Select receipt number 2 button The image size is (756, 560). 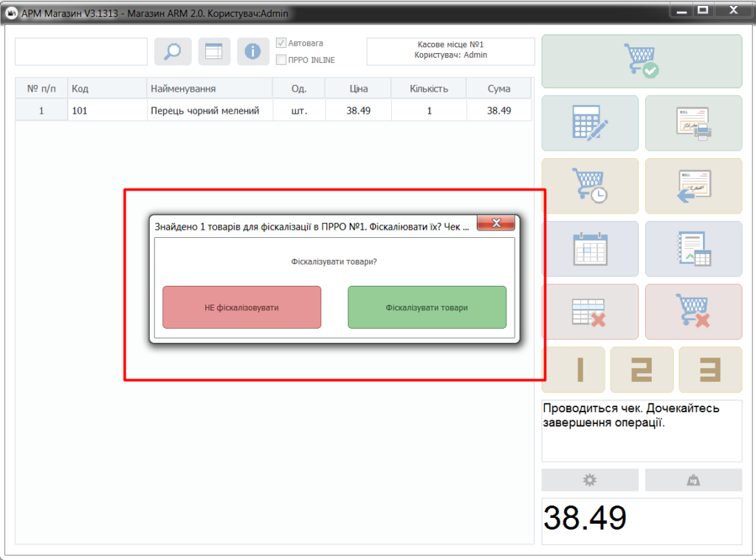point(642,369)
